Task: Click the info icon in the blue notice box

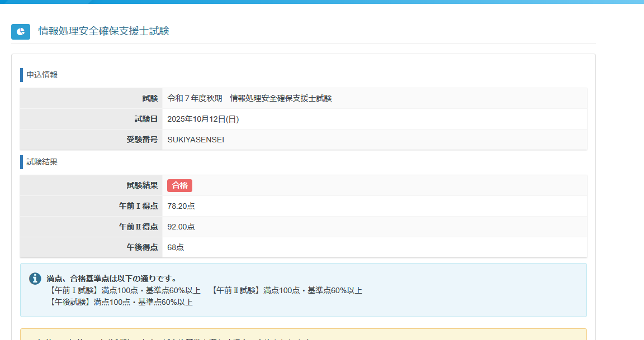Action: 35,279
